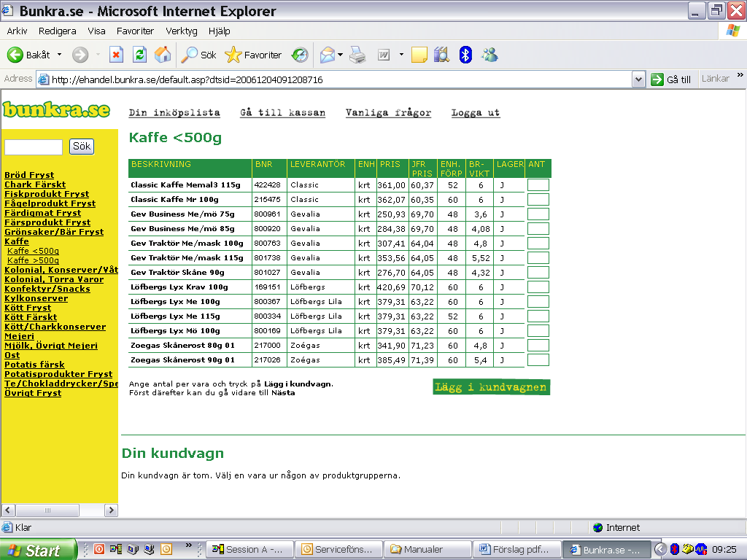The height and width of the screenshot is (560, 747).
Task: Click the sidebar horizontal scrollbar left arrow
Action: [x=7, y=510]
